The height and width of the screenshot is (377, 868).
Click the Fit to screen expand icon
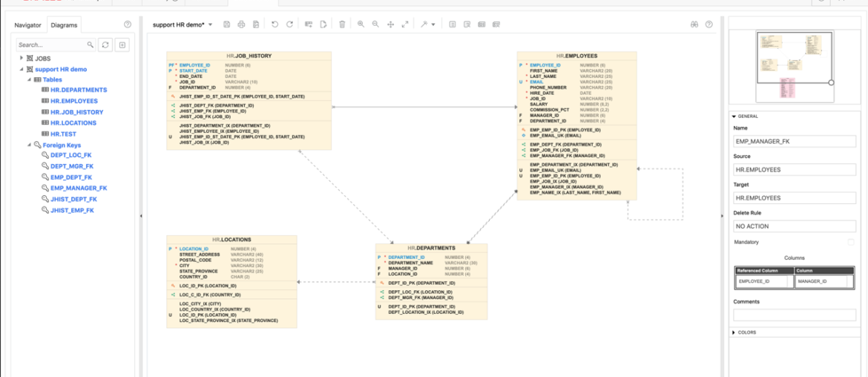[404, 24]
